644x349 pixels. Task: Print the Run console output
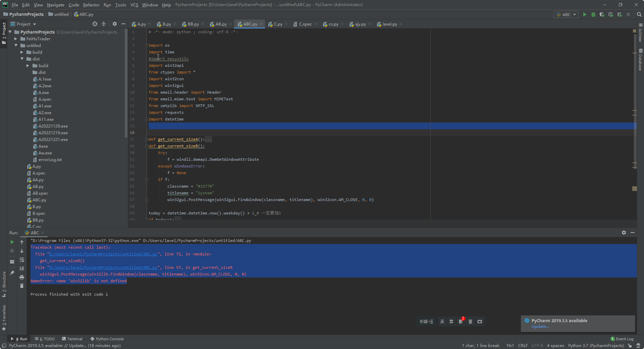click(x=22, y=277)
